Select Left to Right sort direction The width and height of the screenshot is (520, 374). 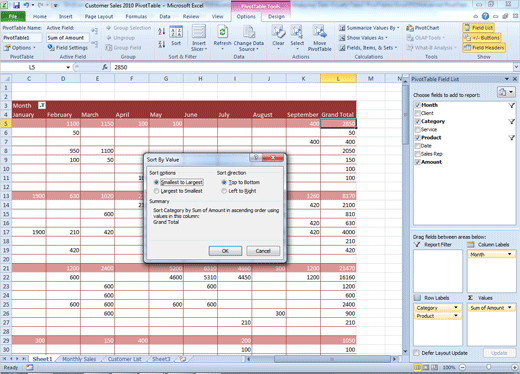coord(224,191)
